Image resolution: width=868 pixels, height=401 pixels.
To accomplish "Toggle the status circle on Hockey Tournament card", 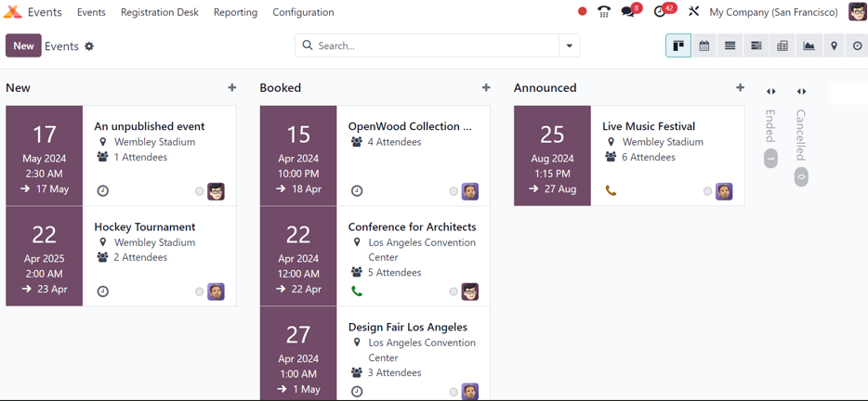I will click(x=199, y=291).
